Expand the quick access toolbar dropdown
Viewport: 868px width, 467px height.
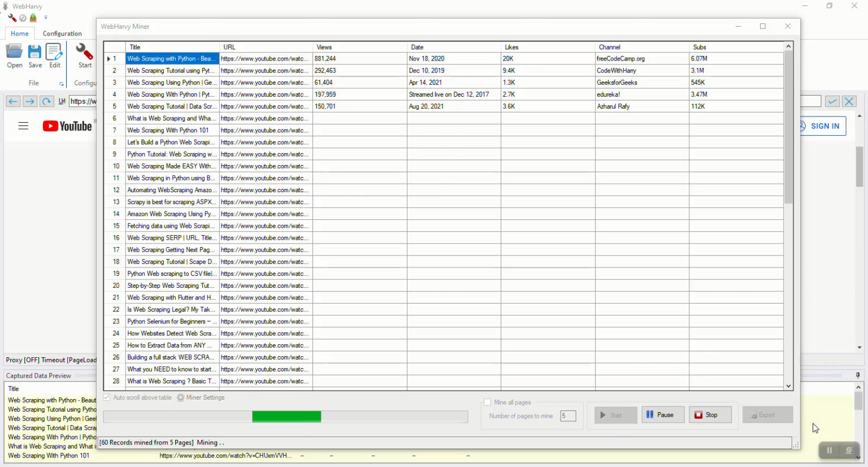click(46, 18)
